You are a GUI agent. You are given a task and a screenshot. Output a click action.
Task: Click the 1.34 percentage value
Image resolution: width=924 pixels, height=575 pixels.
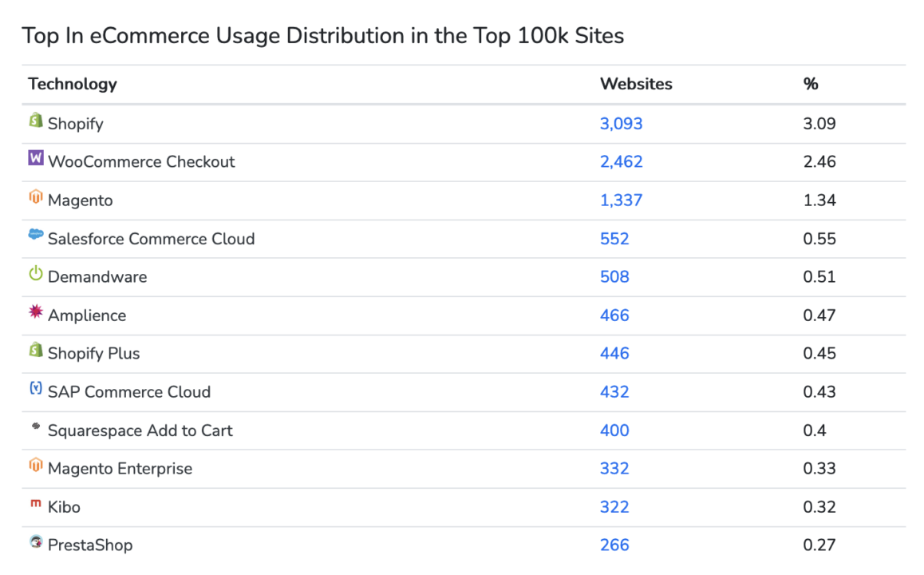point(819,200)
